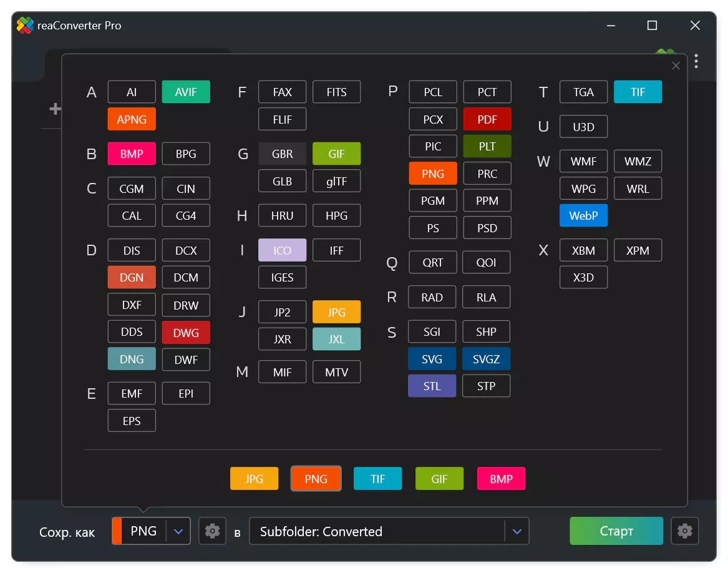This screenshot has width=728, height=573.
Task: Click TIF quick-access button at bottom
Action: pos(377,479)
